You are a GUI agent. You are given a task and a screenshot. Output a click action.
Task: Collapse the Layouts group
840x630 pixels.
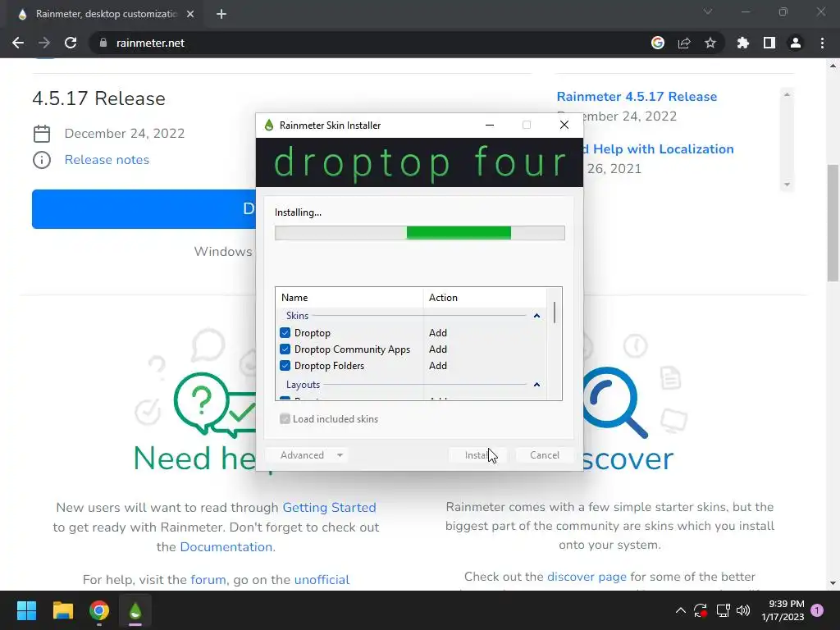click(536, 385)
